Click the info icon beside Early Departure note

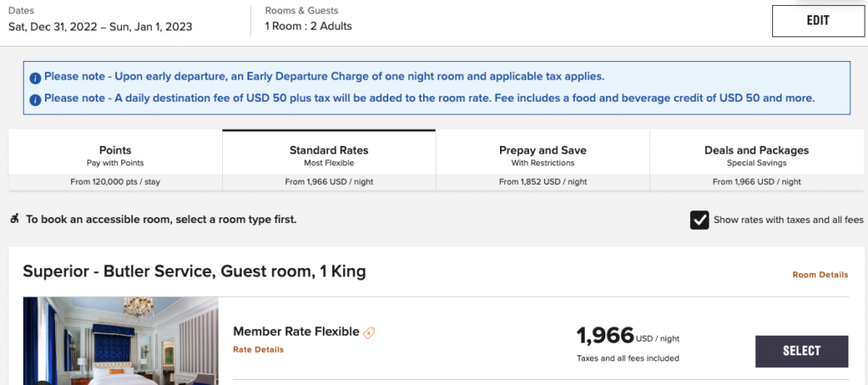(36, 77)
